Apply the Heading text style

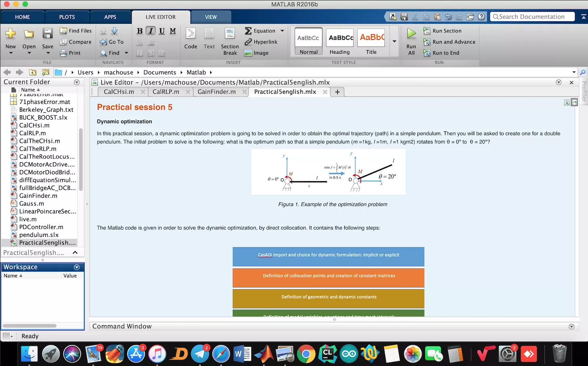[339, 41]
